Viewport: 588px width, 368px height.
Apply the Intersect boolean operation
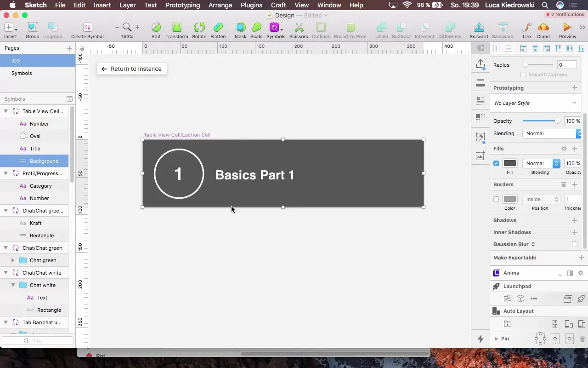click(424, 30)
